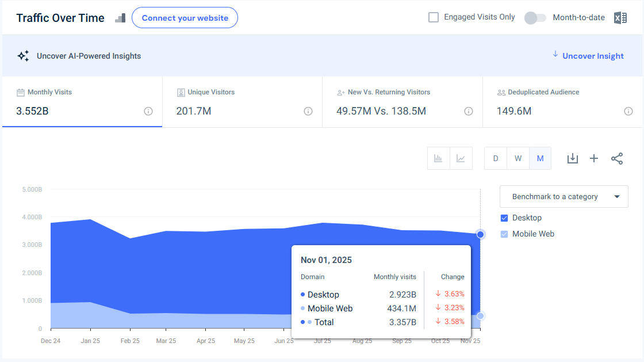Share the Traffic Over Time chart
This screenshot has height=362, width=644.
tap(617, 158)
